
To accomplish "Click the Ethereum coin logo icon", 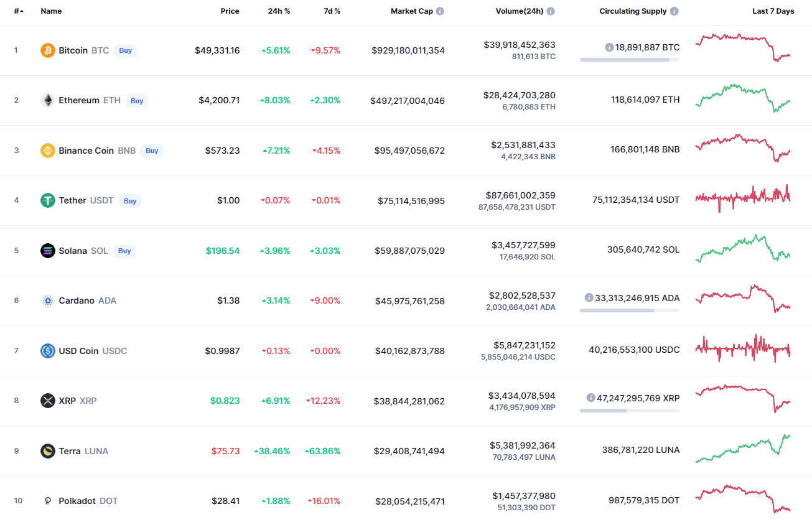I will pos(48,100).
